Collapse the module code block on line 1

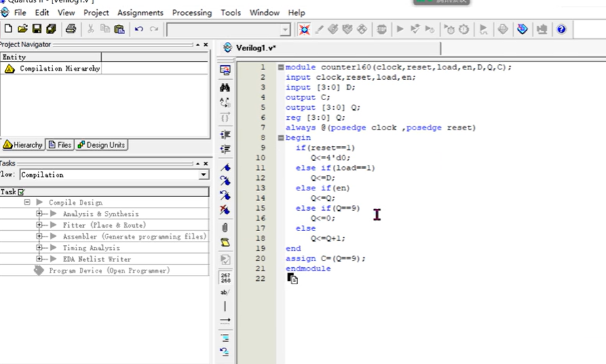coord(281,67)
